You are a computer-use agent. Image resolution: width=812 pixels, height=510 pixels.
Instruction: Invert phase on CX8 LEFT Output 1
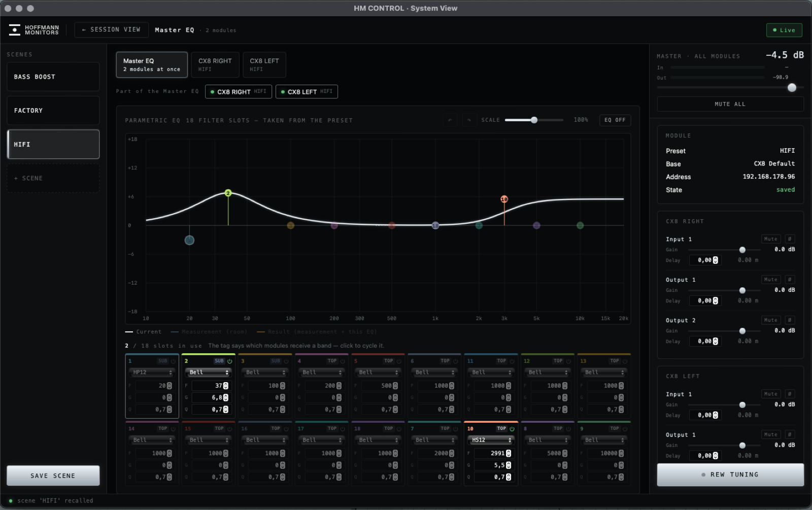point(790,434)
